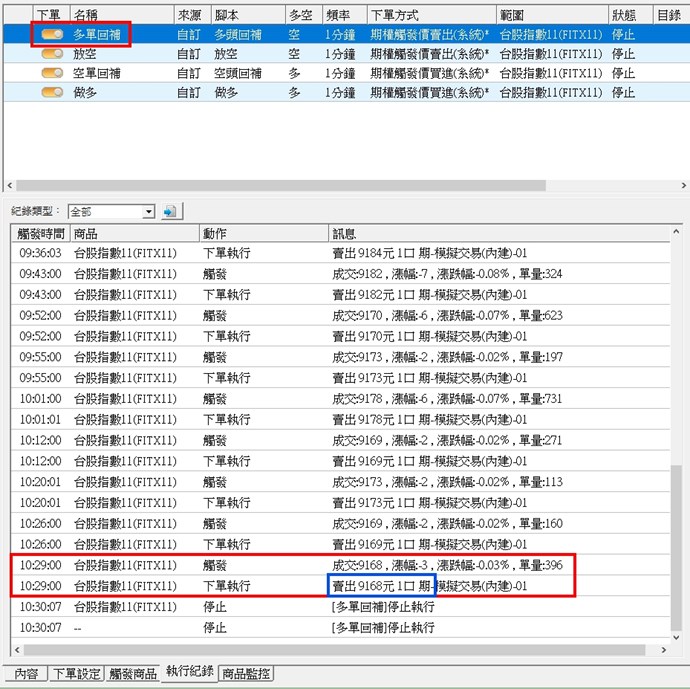Switch on the 空單回補 order toggle
The height and width of the screenshot is (689, 690).
(52, 73)
